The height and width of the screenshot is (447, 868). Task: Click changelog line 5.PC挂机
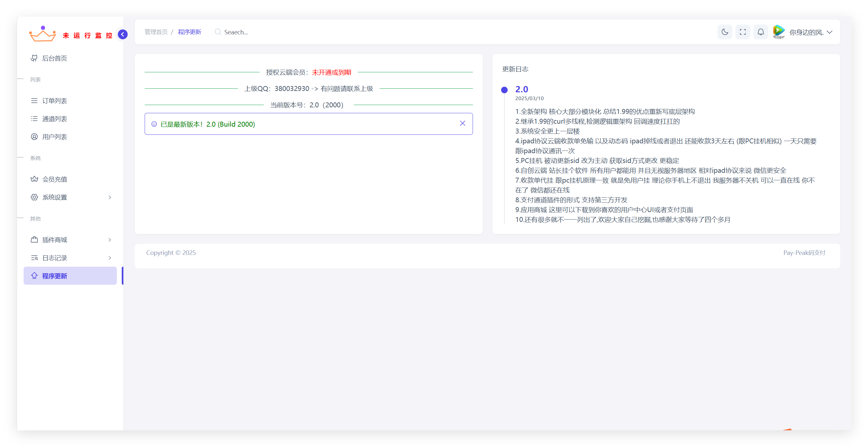(x=597, y=160)
